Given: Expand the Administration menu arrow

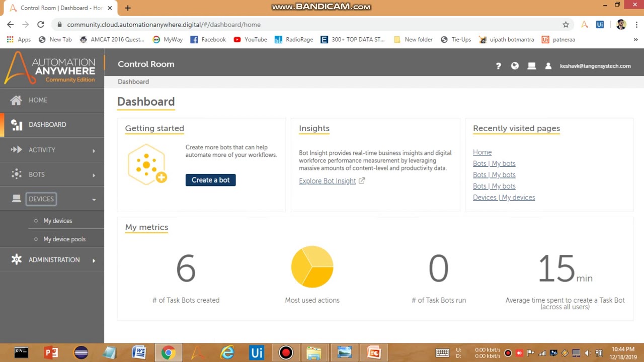Looking at the screenshot, I should pos(94,260).
